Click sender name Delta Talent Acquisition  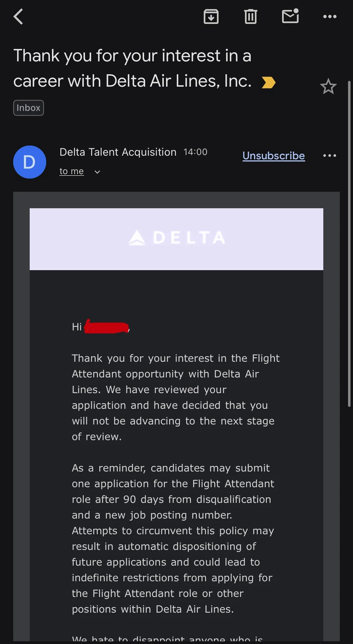click(118, 152)
